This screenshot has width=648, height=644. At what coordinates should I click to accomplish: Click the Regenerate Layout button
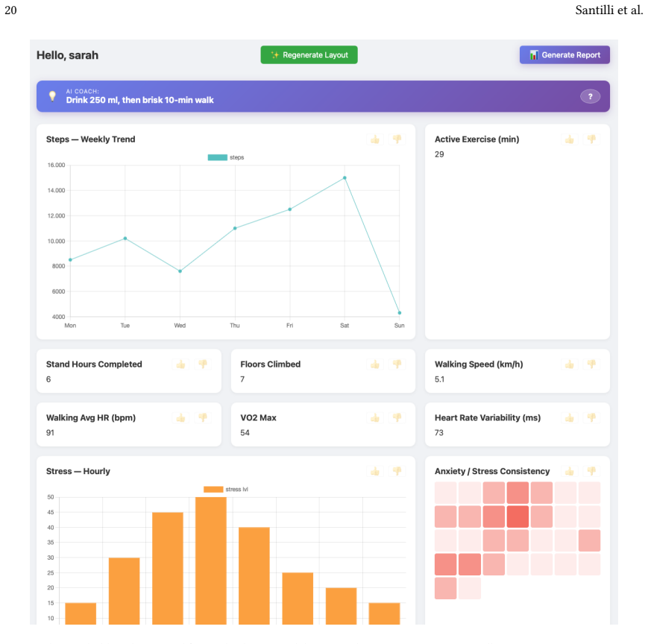point(309,55)
